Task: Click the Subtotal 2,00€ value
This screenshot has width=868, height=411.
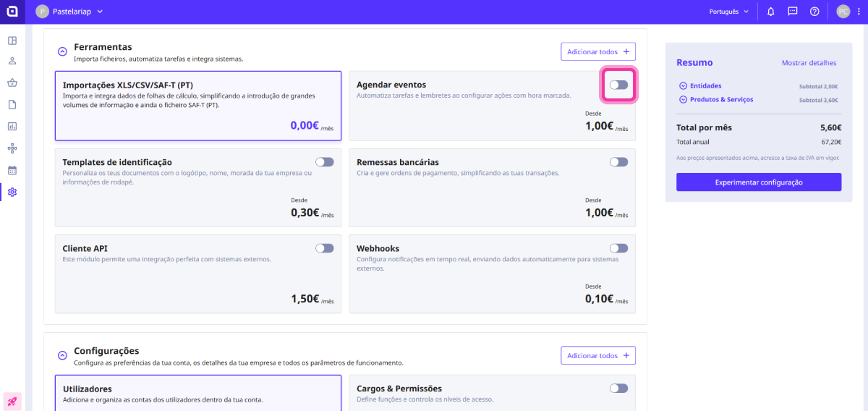Action: 818,86
